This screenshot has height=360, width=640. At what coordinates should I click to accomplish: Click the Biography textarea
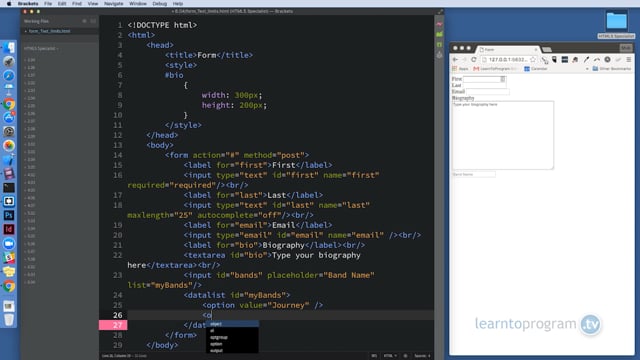(503, 135)
